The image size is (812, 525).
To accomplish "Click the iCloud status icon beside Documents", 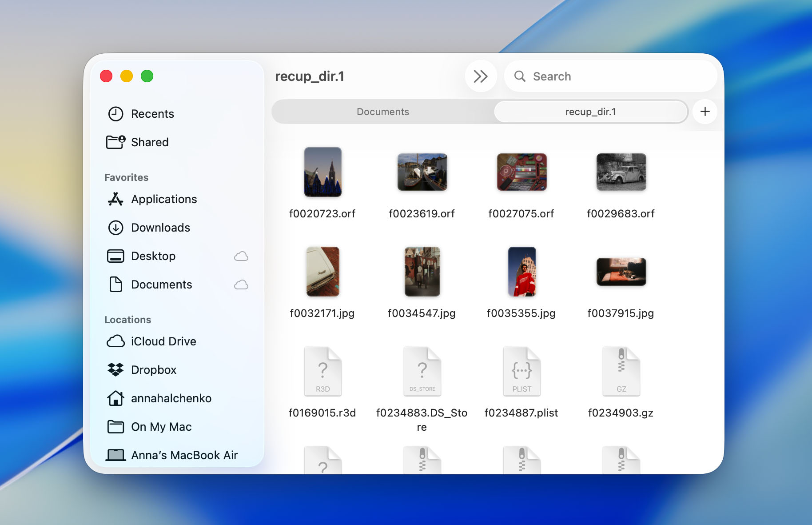I will pyautogui.click(x=241, y=285).
